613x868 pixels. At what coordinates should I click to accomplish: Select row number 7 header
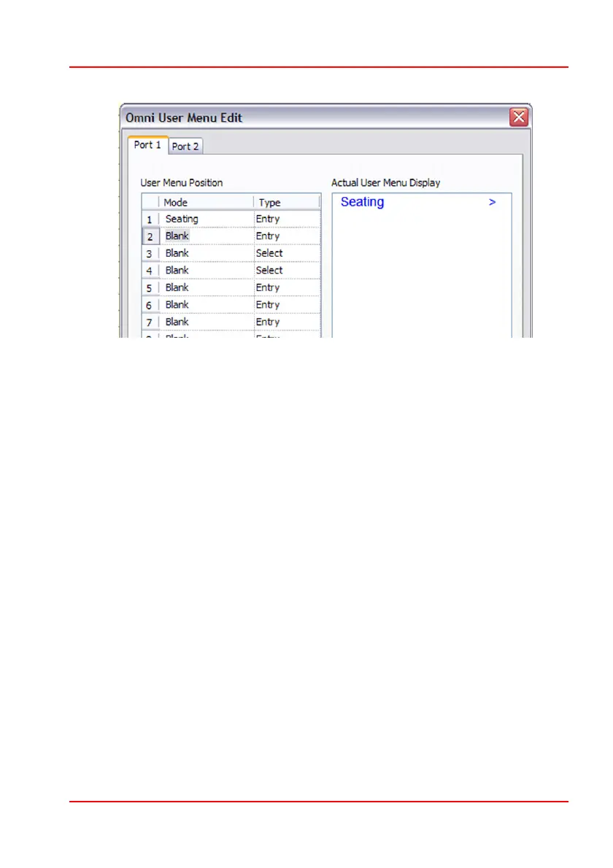tap(150, 322)
